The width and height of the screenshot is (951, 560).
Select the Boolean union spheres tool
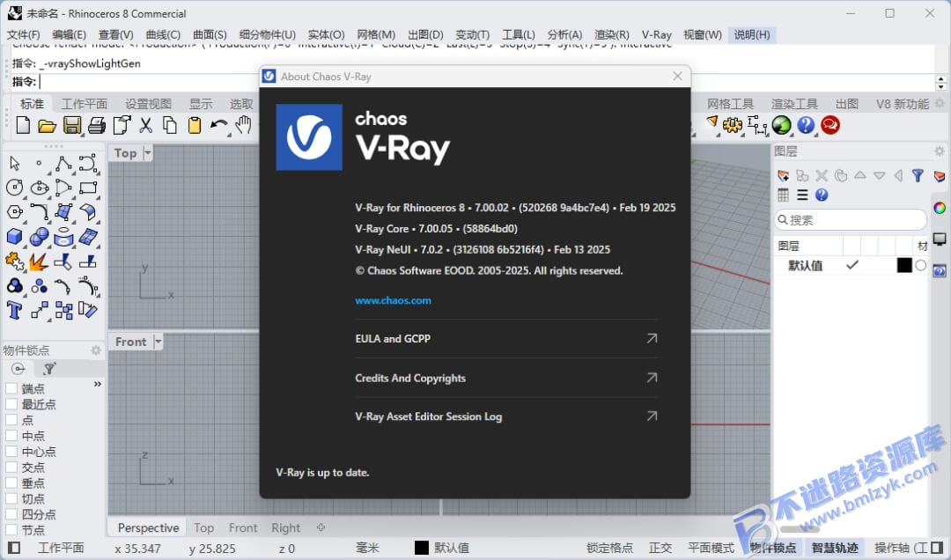[x=40, y=237]
